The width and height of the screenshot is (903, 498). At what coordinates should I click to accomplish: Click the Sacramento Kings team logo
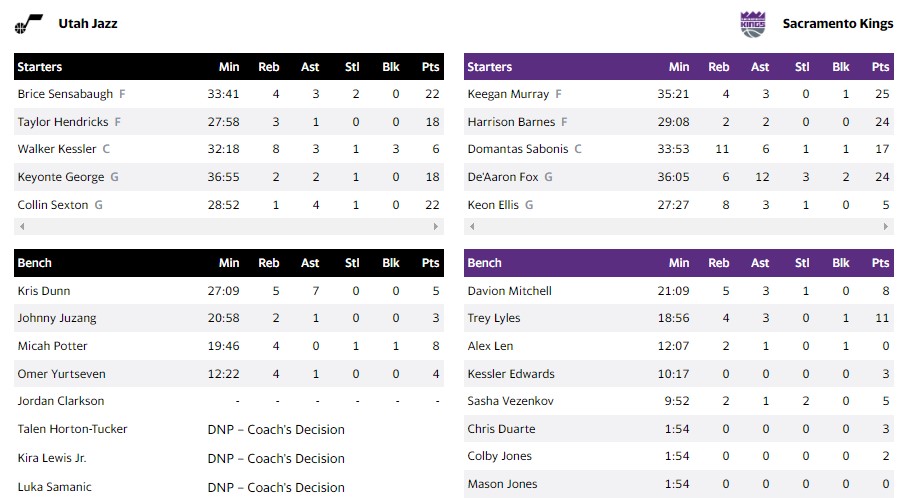coord(752,24)
